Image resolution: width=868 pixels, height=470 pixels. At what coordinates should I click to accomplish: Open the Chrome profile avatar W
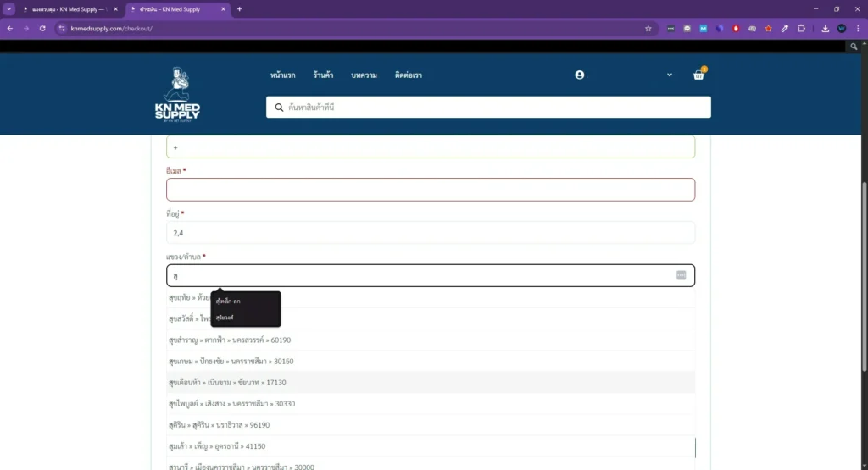842,28
